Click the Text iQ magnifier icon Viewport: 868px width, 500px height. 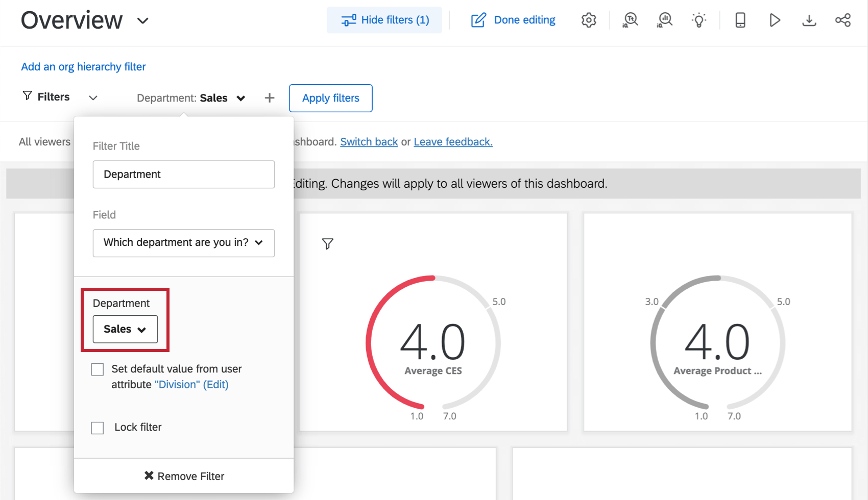click(x=631, y=20)
